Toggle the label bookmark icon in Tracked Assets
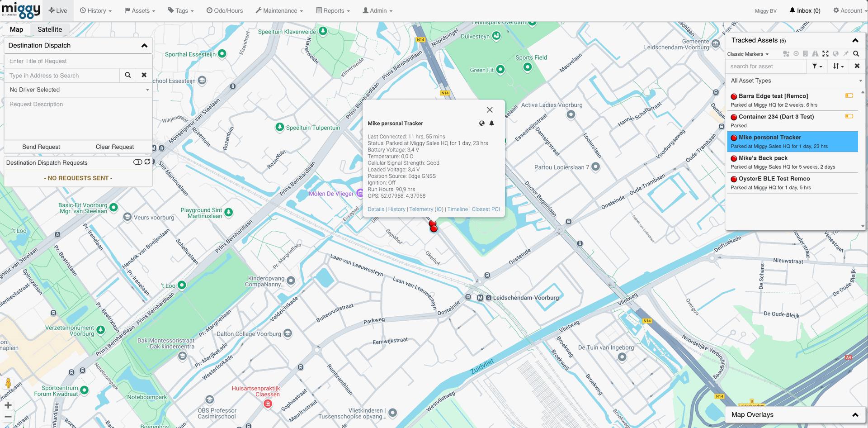This screenshot has height=428, width=868. point(805,53)
